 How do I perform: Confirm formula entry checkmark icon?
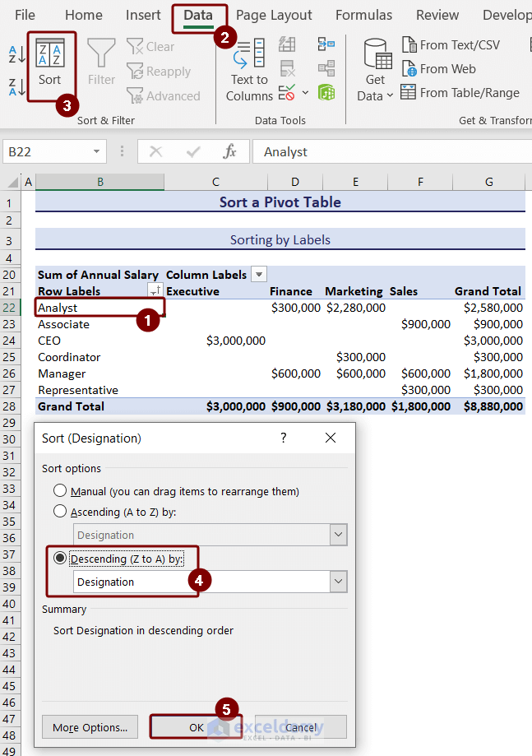(193, 151)
